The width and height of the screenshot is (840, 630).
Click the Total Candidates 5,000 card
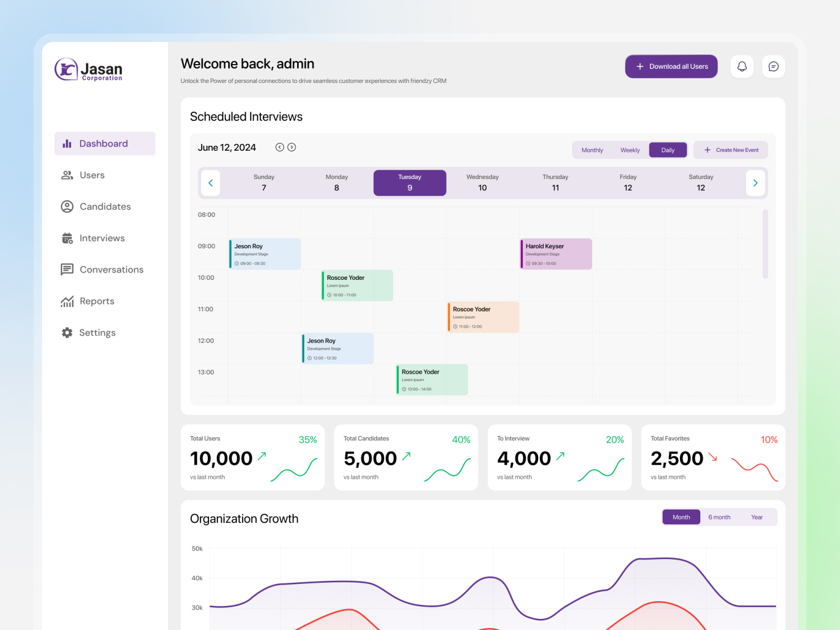click(x=406, y=458)
